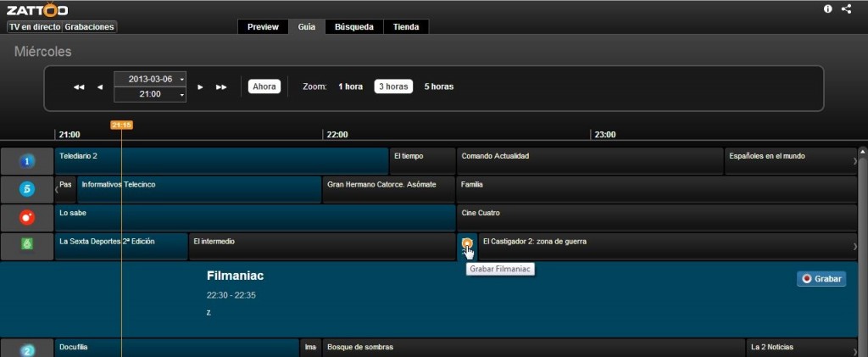Select the Cuatro channel logo
868x357 pixels.
(27, 217)
